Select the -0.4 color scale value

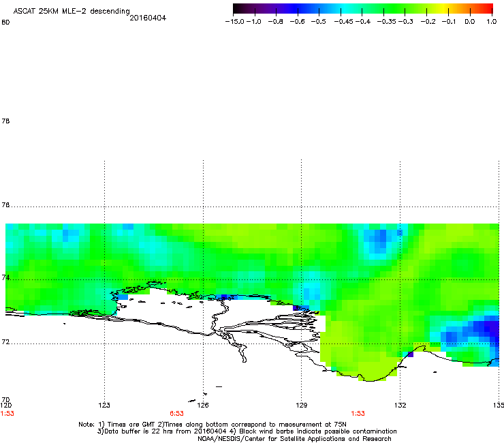363,22
